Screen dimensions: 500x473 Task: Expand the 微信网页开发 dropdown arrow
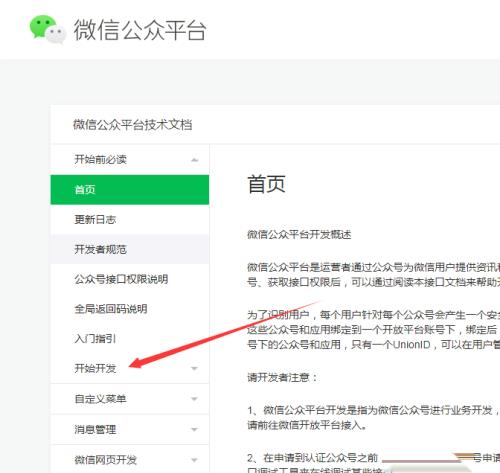195,460
